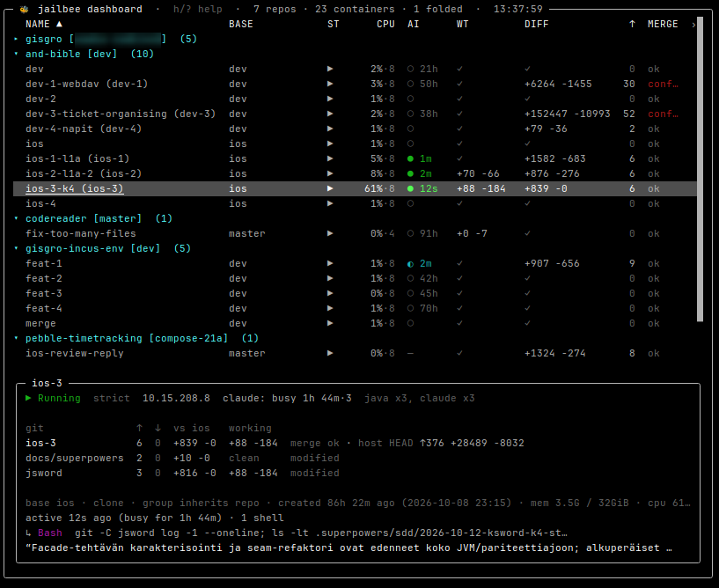Click the ST column header
719x588 pixels.
click(x=334, y=24)
